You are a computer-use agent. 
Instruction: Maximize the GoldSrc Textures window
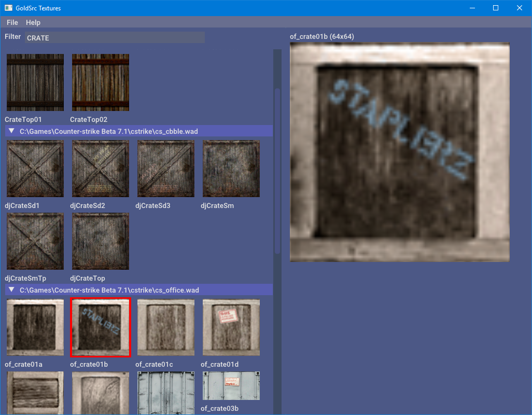[x=496, y=8]
